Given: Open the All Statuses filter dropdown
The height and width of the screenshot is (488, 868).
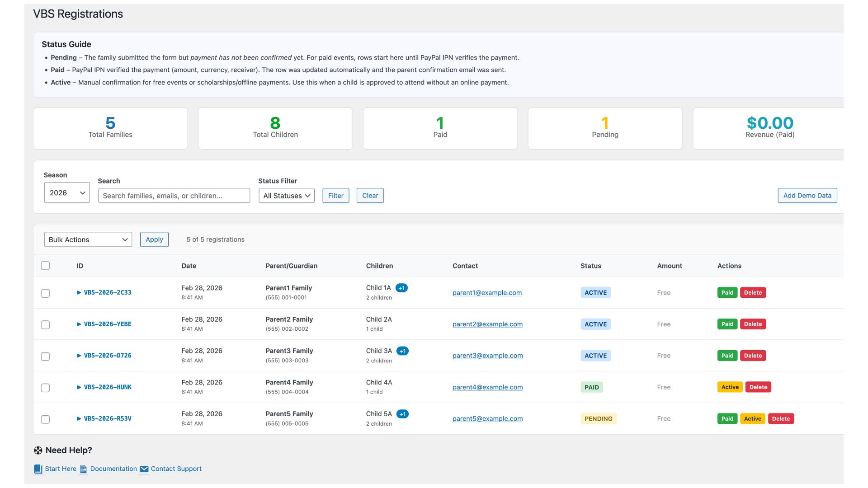Looking at the screenshot, I should click(x=287, y=196).
